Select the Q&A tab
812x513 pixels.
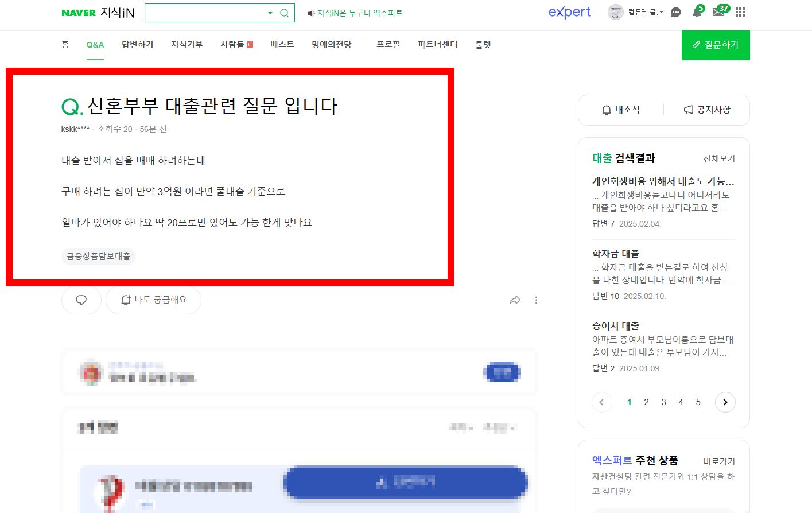[95, 45]
